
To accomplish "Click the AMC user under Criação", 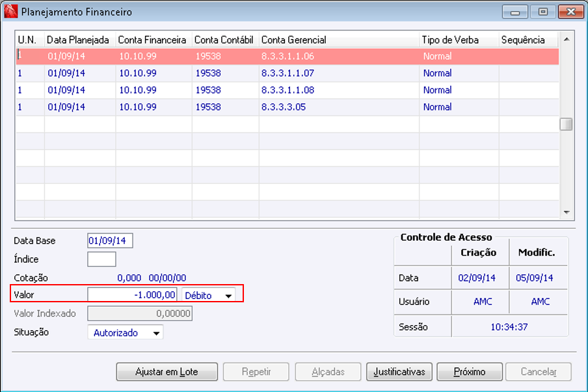I will tap(483, 301).
